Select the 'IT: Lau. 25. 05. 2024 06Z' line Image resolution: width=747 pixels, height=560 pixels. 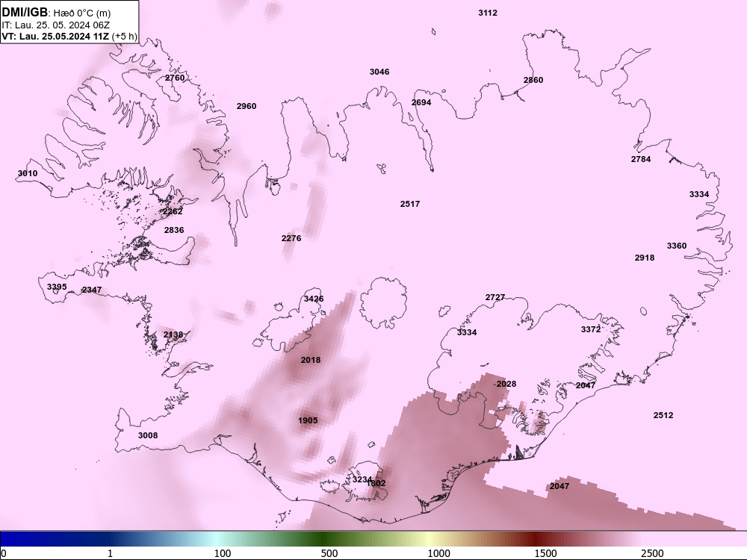tap(56, 25)
